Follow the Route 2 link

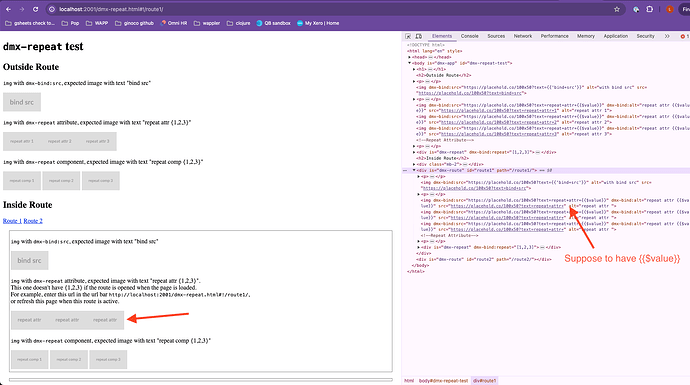[x=33, y=221]
